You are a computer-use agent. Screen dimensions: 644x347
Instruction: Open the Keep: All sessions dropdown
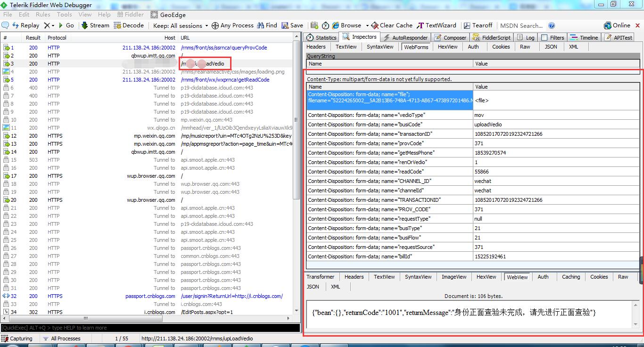pyautogui.click(x=181, y=25)
